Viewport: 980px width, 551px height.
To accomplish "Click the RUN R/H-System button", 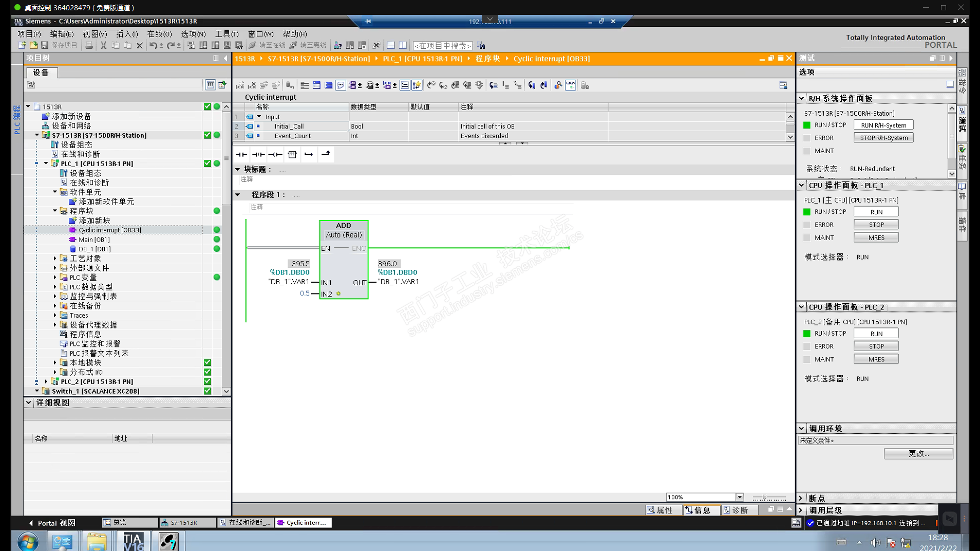I will click(883, 125).
